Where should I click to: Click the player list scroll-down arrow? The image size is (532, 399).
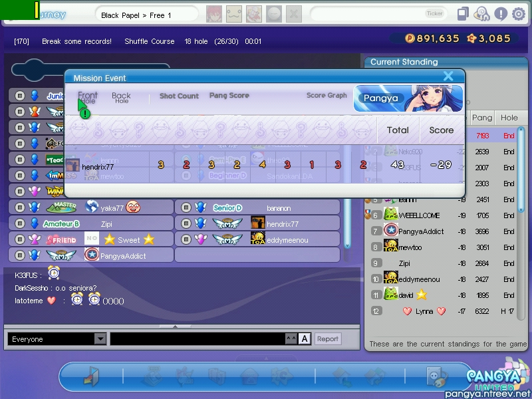tap(347, 245)
